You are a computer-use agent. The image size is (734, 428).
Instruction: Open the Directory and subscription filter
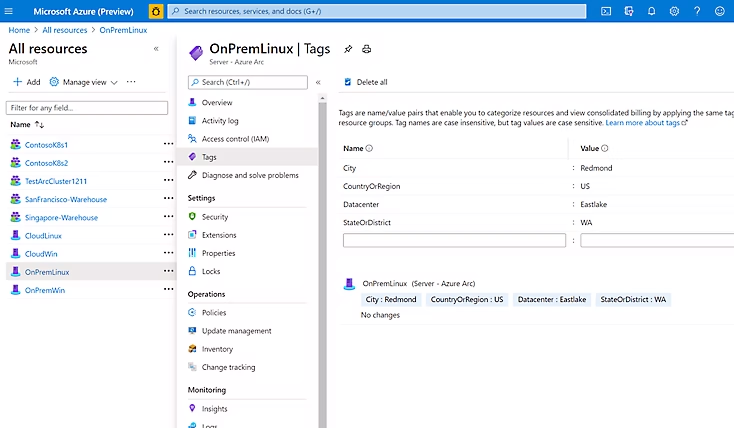click(x=629, y=11)
